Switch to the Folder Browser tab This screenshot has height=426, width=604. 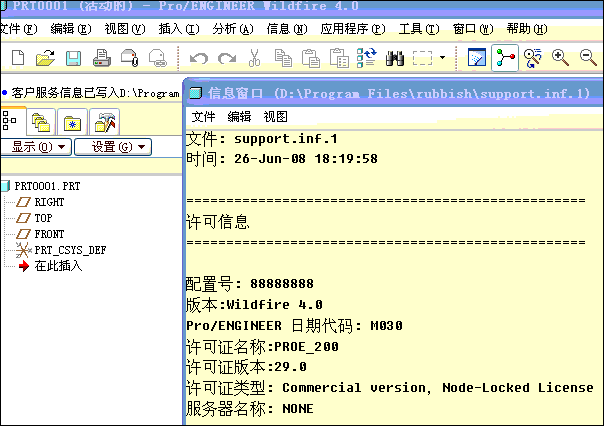coord(41,122)
